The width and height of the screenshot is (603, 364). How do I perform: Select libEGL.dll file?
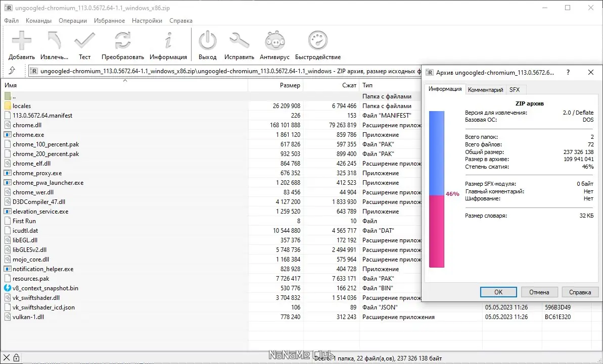click(25, 240)
